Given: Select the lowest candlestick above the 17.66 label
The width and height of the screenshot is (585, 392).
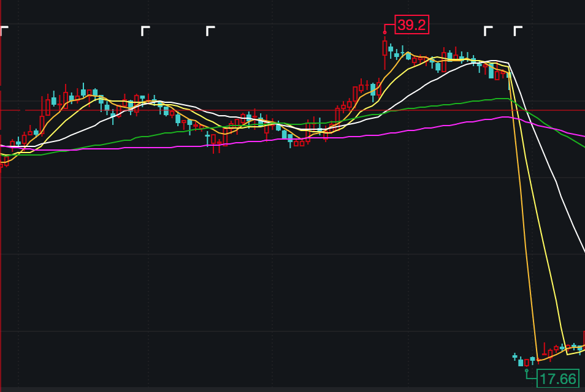Looking at the screenshot, I should point(526,363).
